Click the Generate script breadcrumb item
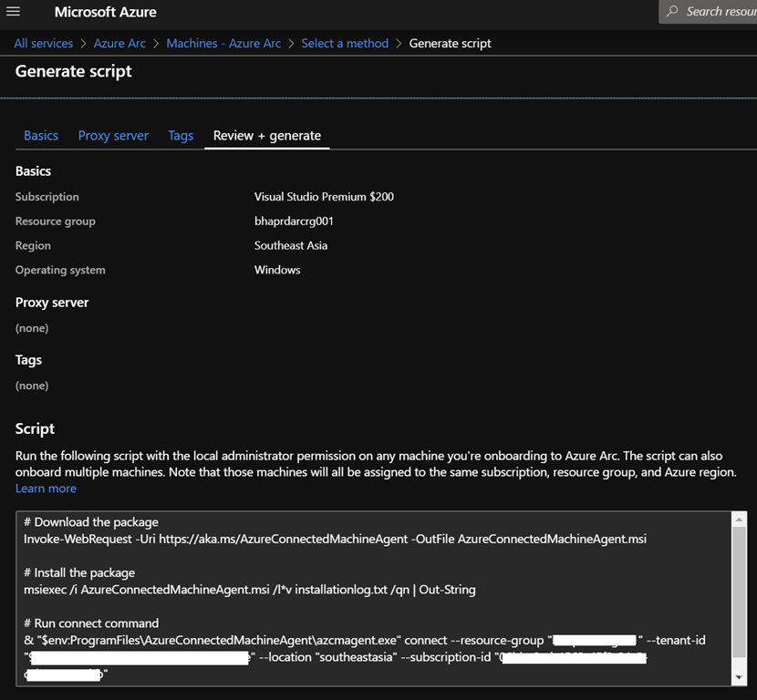Screen dimensions: 757x700 pyautogui.click(x=450, y=43)
